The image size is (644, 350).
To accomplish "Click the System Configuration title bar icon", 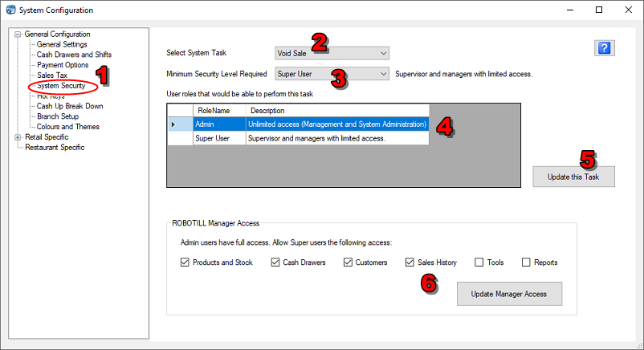I will pyautogui.click(x=10, y=10).
